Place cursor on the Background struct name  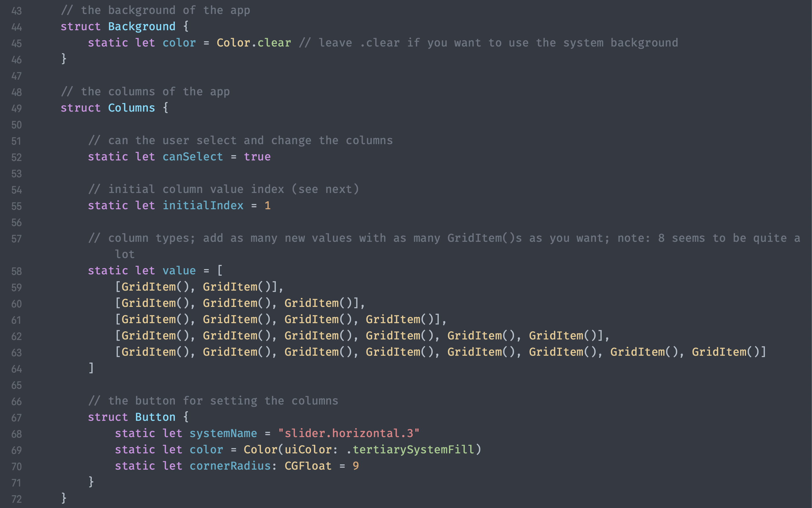click(x=141, y=26)
